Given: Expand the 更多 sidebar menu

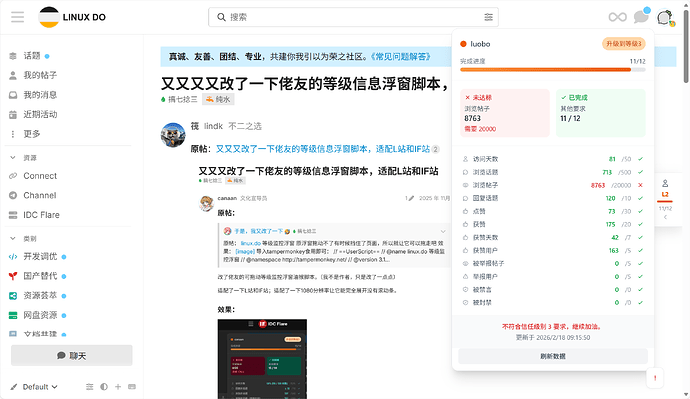Looking at the screenshot, I should click(x=32, y=134).
